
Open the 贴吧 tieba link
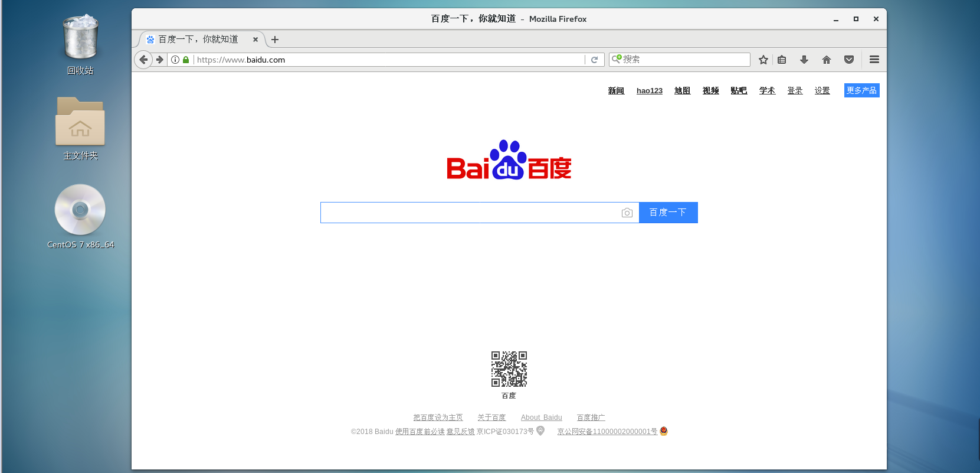(x=739, y=90)
